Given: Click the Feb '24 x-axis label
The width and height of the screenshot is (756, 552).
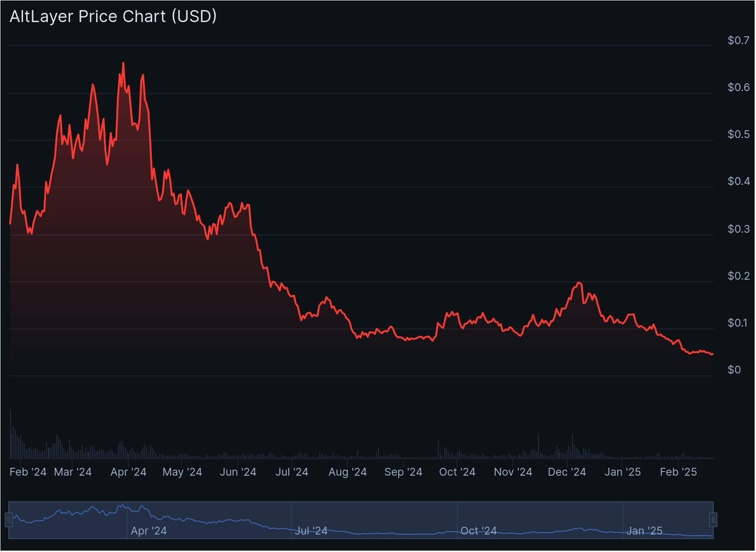Looking at the screenshot, I should point(28,472).
